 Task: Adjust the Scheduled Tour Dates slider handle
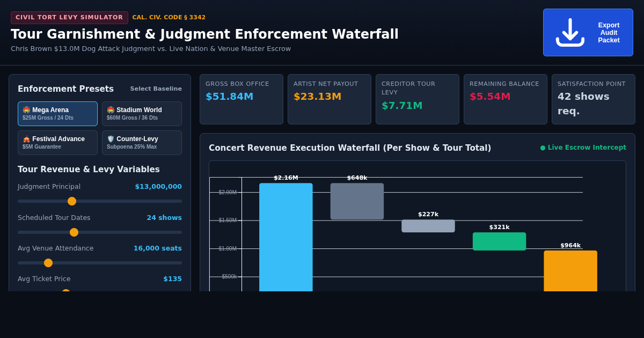pos(74,232)
